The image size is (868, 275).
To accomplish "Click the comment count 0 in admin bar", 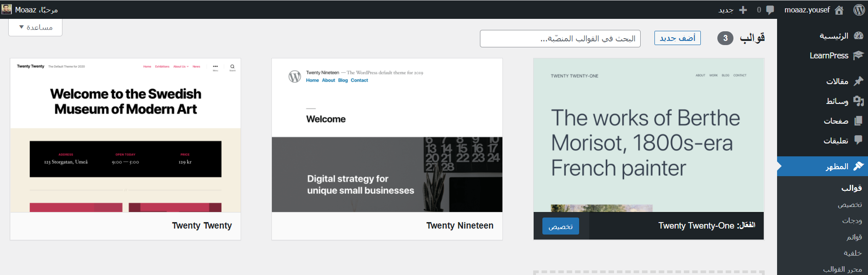I will [759, 10].
